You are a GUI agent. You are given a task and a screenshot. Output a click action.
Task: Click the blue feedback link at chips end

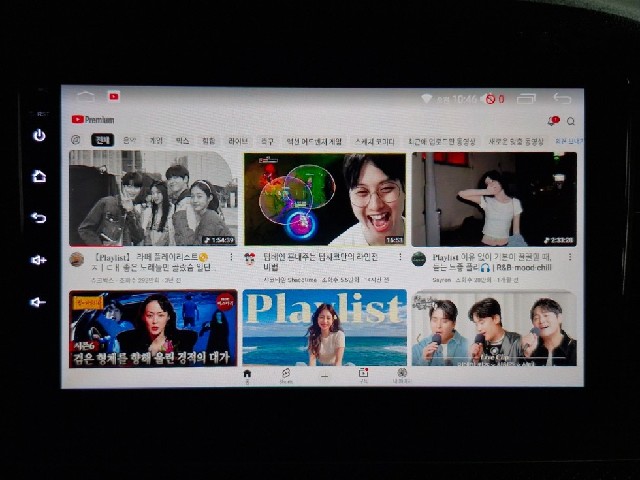(568, 141)
